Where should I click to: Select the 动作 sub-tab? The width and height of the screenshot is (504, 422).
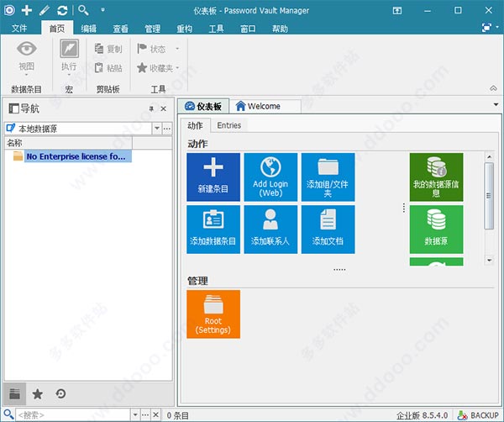[x=195, y=125]
